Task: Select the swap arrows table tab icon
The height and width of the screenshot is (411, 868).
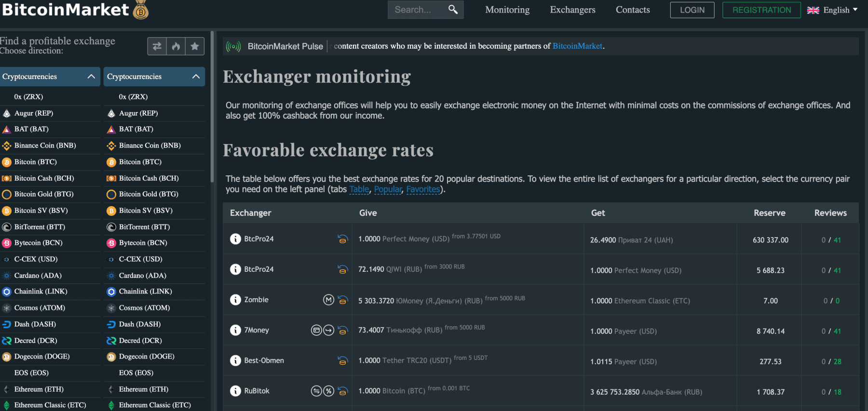Action: pyautogui.click(x=157, y=46)
